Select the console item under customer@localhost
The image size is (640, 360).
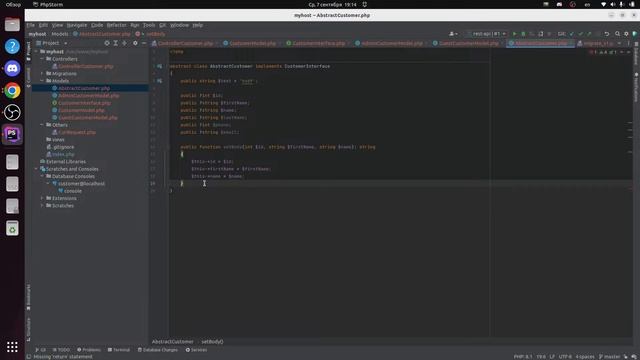(73, 191)
